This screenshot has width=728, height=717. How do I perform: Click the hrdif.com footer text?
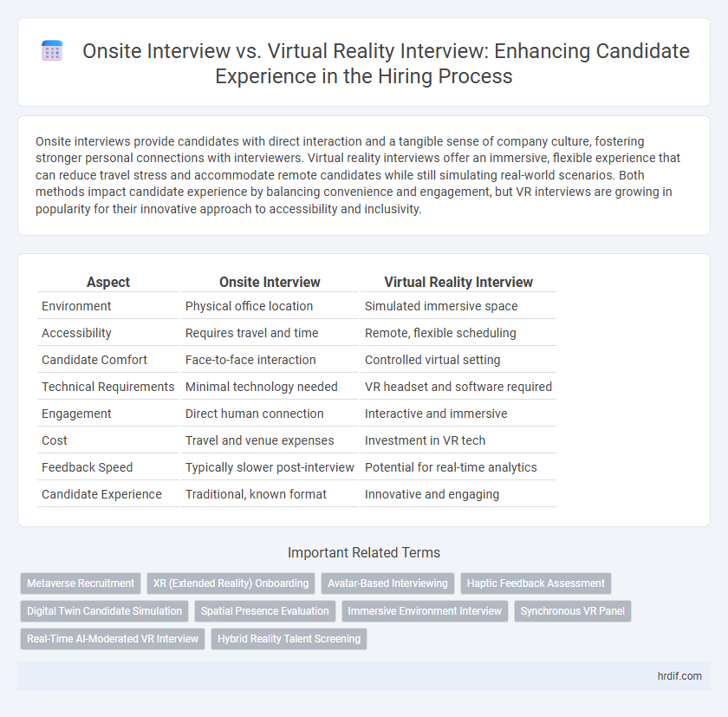[x=679, y=676]
